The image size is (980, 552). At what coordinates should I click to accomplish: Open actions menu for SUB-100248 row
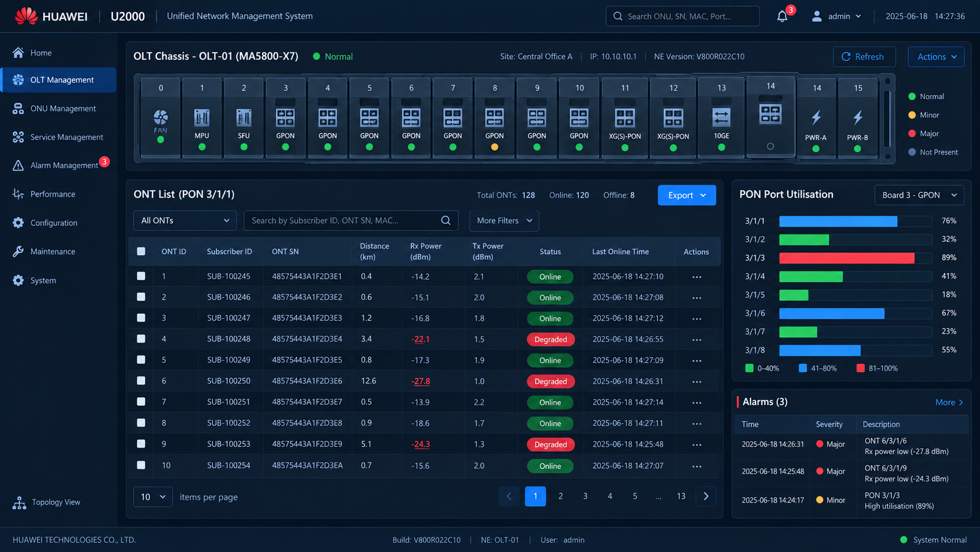click(696, 340)
